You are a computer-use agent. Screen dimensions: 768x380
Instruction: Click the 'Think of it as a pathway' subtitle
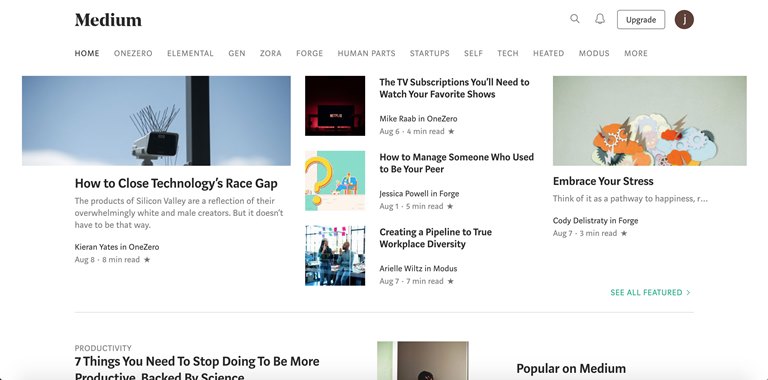(630, 198)
